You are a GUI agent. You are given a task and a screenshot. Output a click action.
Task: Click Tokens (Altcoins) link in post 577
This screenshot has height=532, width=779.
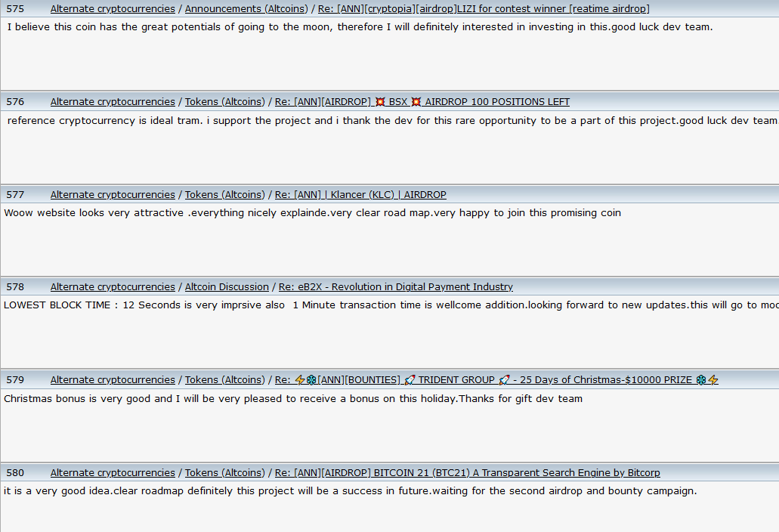tap(225, 195)
